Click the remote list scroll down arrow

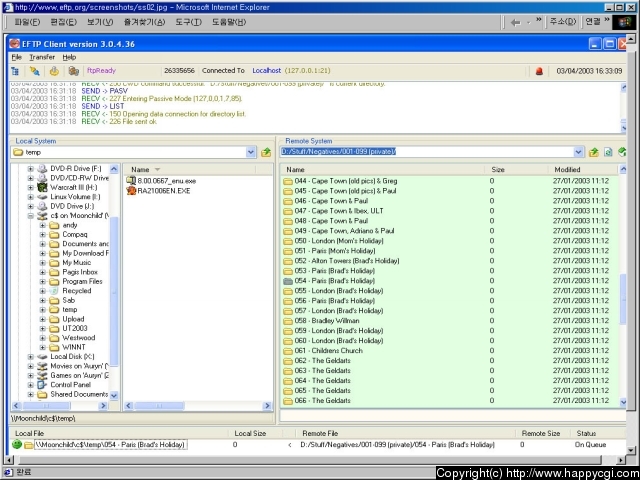click(623, 402)
